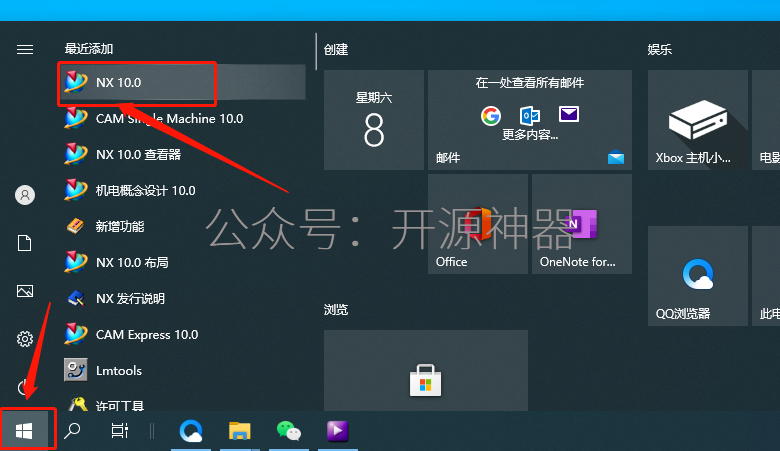Open NX 发行说明 document
Screen dimensions: 780x451
coord(182,298)
